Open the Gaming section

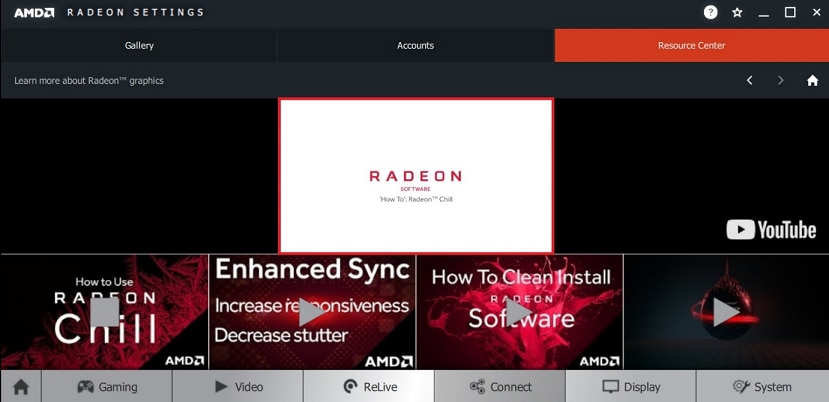tap(107, 387)
